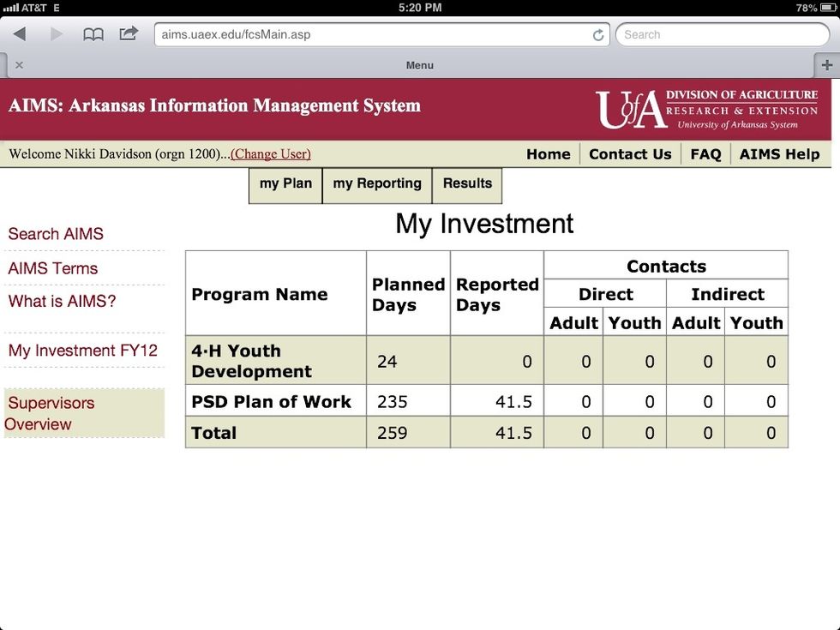Open the bookmarks book icon

pyautogui.click(x=93, y=35)
